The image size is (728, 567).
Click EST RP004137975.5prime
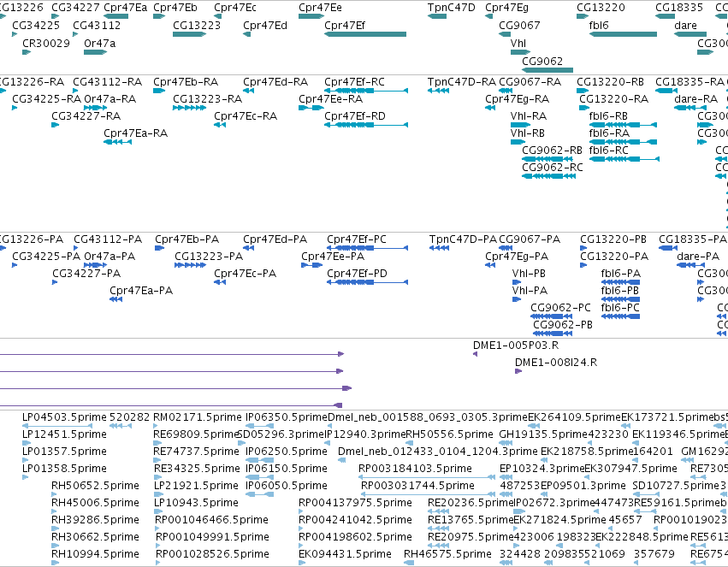(302, 511)
